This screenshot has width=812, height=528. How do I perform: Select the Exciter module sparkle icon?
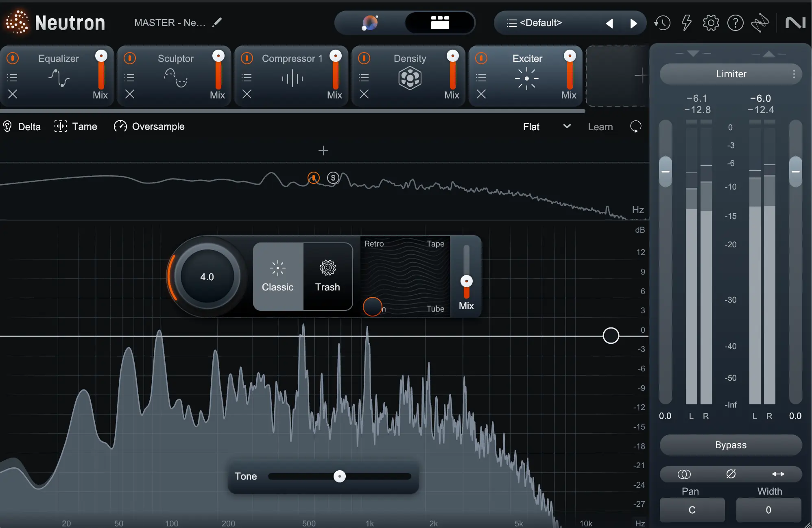click(527, 78)
